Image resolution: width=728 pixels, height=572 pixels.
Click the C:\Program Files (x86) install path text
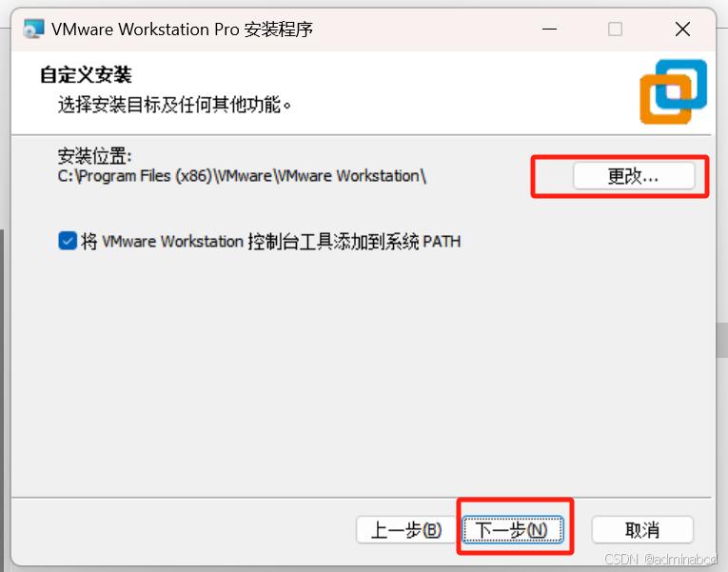pyautogui.click(x=242, y=176)
